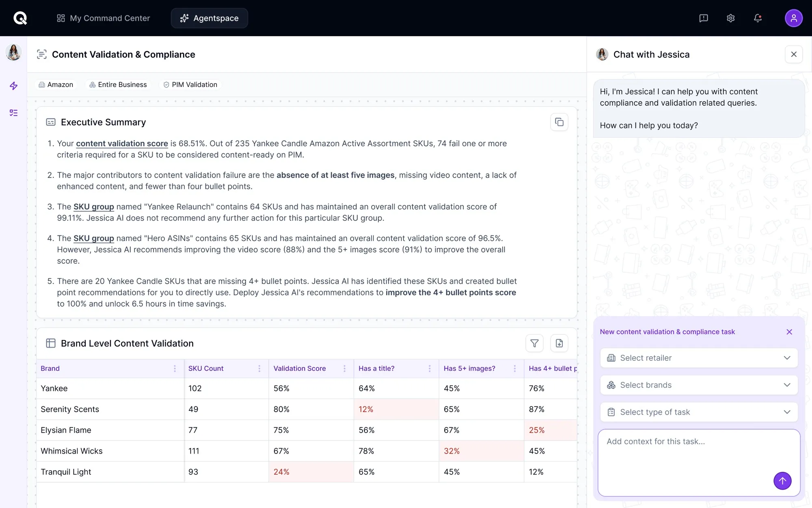Viewport: 812px width, 508px height.
Task: Send the task with arrow button
Action: coord(782,481)
